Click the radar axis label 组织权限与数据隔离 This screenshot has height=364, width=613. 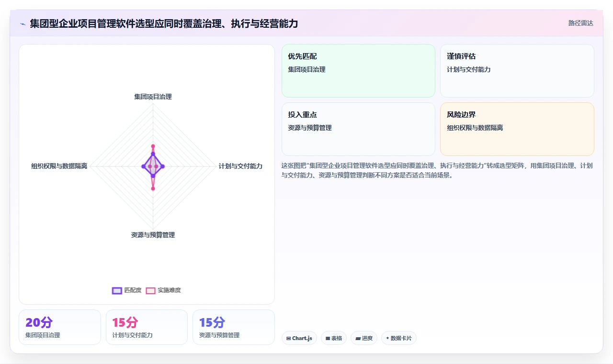(59, 166)
